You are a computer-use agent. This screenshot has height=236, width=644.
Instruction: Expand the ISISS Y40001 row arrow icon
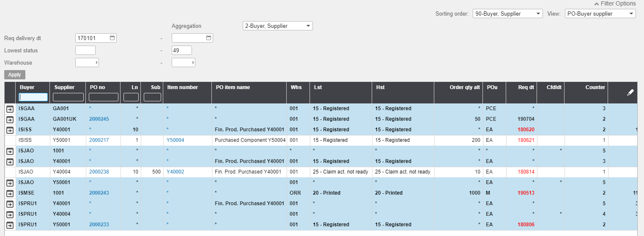pos(10,130)
